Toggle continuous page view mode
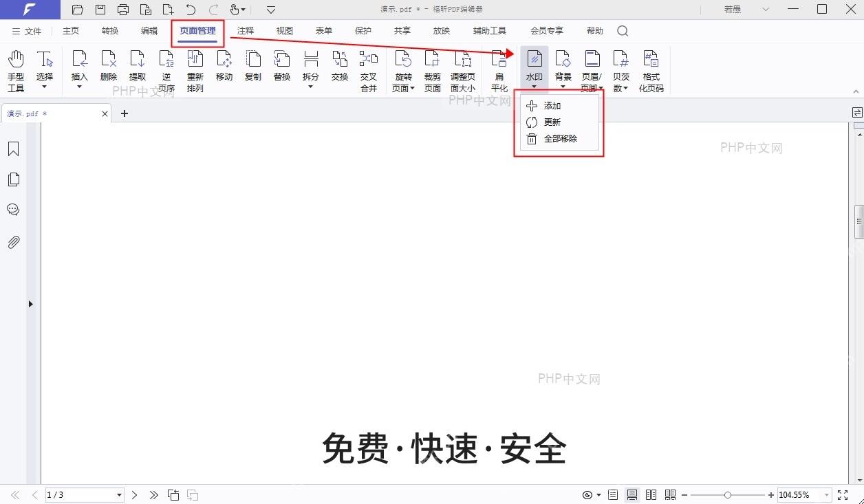The width and height of the screenshot is (864, 504). point(632,495)
